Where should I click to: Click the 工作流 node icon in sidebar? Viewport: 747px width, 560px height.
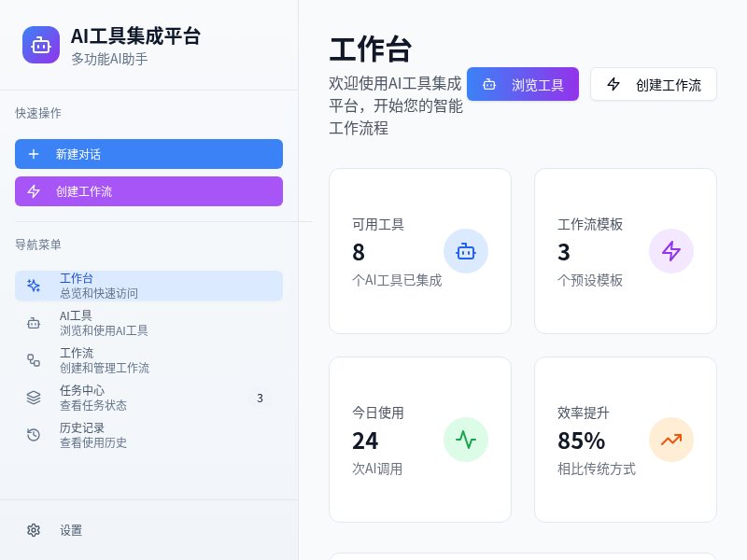click(34, 360)
